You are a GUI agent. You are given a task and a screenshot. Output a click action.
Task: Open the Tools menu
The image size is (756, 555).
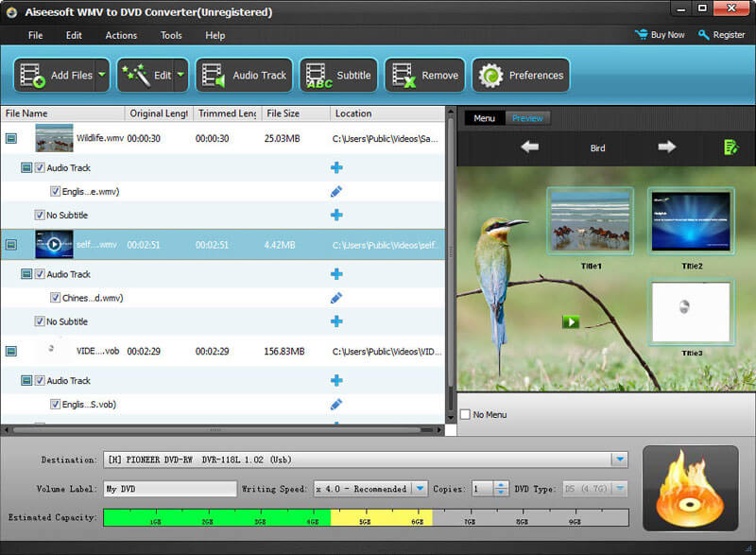(171, 35)
